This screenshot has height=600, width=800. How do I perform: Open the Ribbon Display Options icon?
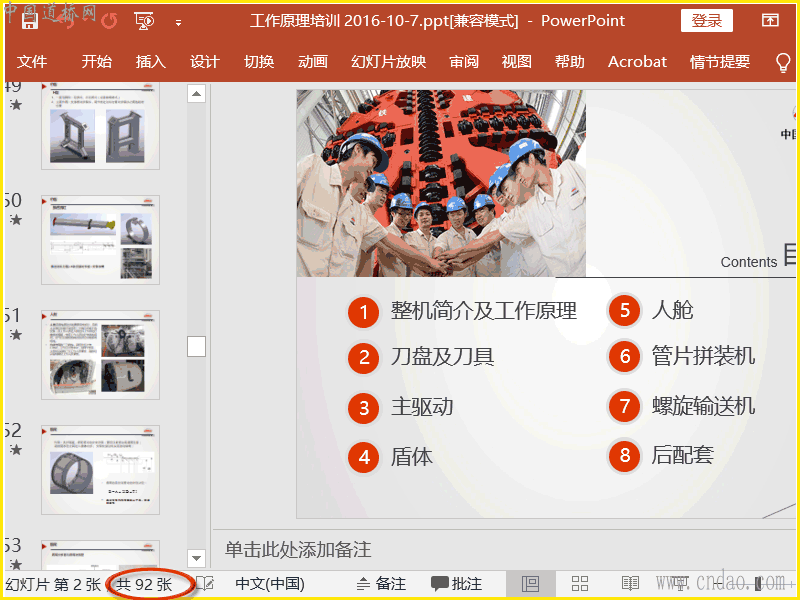(x=770, y=20)
